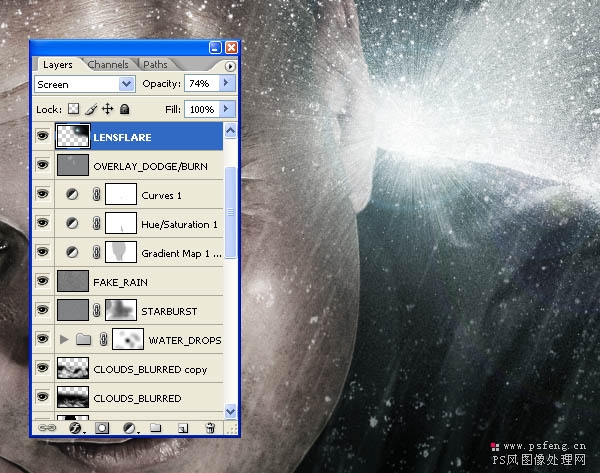
Task: Click Curves 1 adjustment icon
Action: (x=72, y=194)
